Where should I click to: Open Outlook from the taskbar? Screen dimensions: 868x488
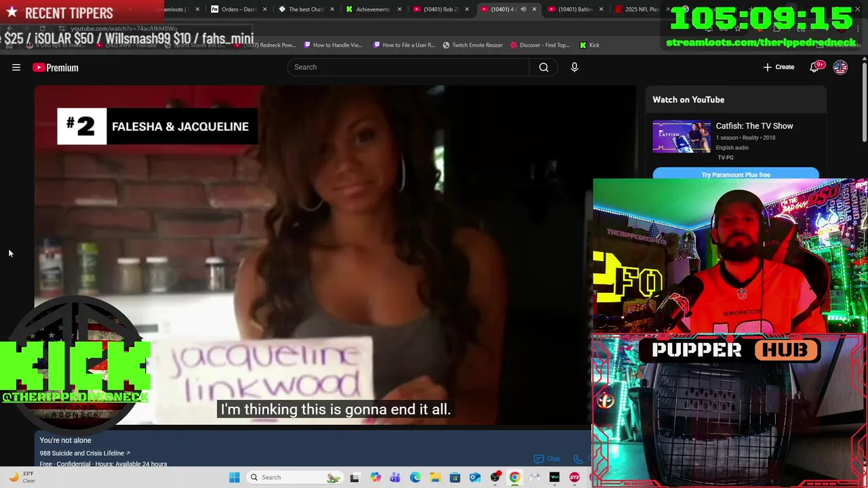(x=475, y=477)
